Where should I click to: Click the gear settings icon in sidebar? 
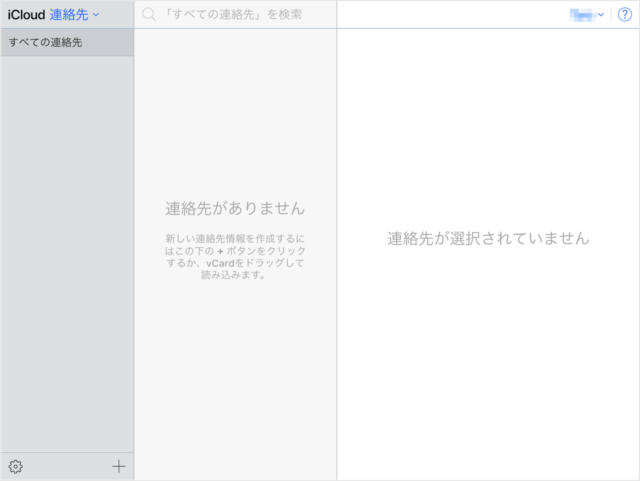(15, 466)
